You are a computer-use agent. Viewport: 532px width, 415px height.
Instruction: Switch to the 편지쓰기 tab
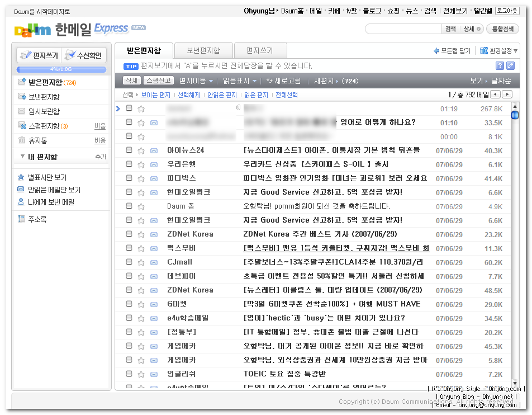click(260, 50)
